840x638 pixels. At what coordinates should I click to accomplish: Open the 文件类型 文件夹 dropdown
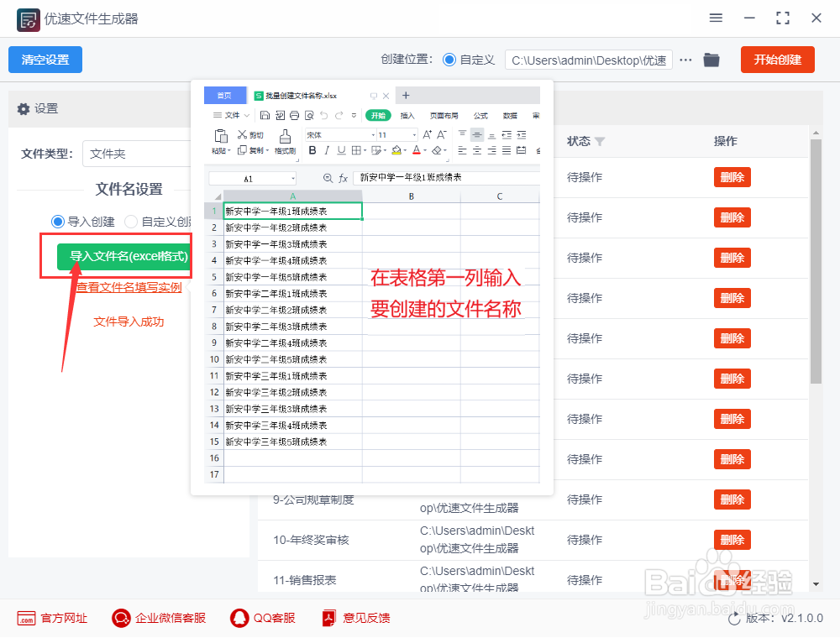click(x=137, y=154)
